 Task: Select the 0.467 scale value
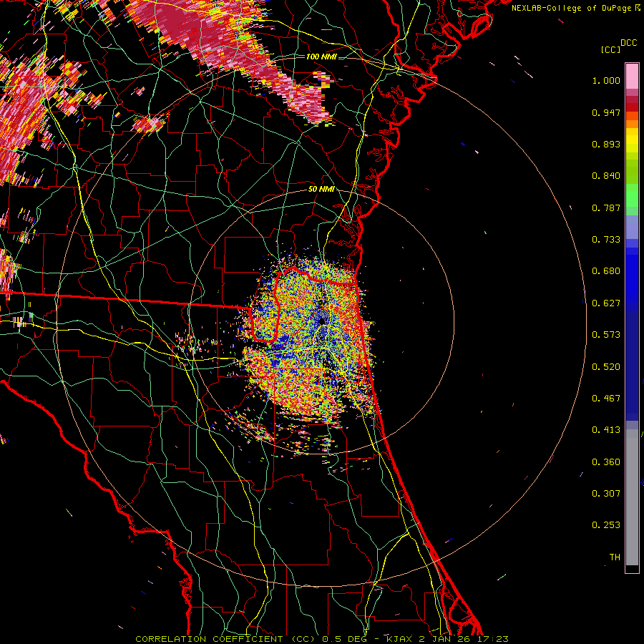point(606,399)
